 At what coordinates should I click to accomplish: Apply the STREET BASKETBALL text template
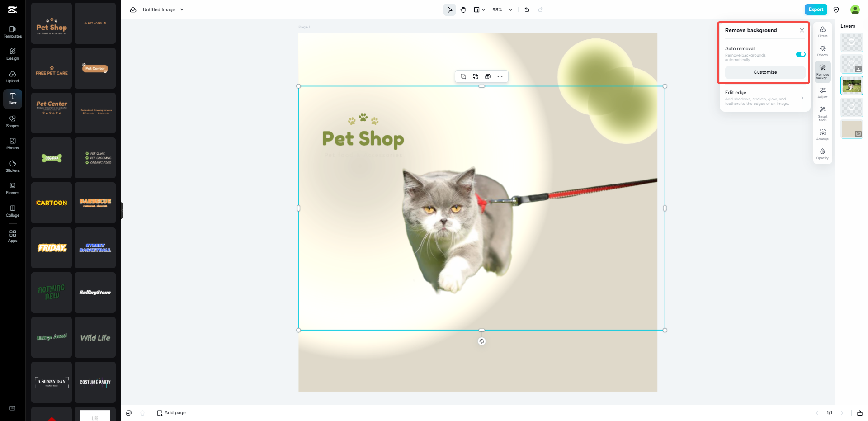[95, 247]
